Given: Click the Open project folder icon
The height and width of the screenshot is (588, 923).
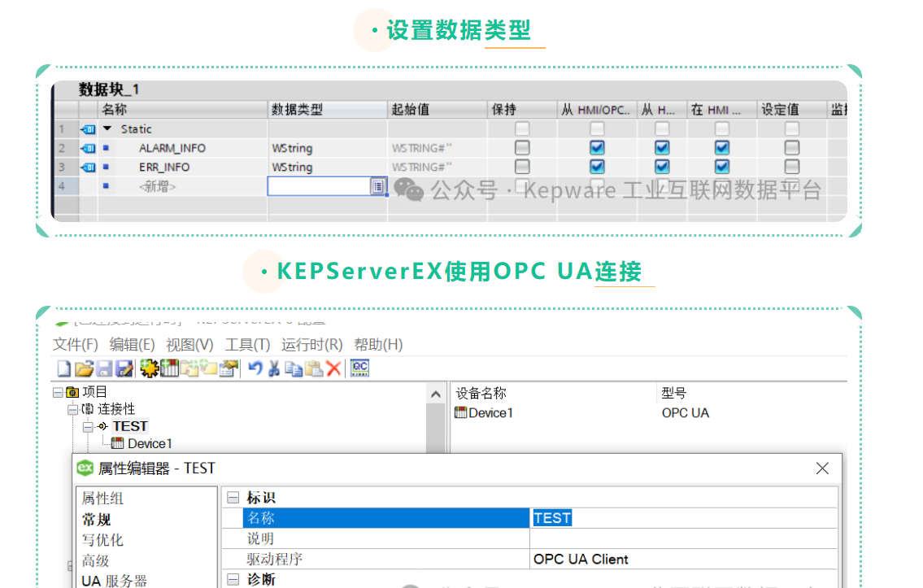Looking at the screenshot, I should 85,368.
